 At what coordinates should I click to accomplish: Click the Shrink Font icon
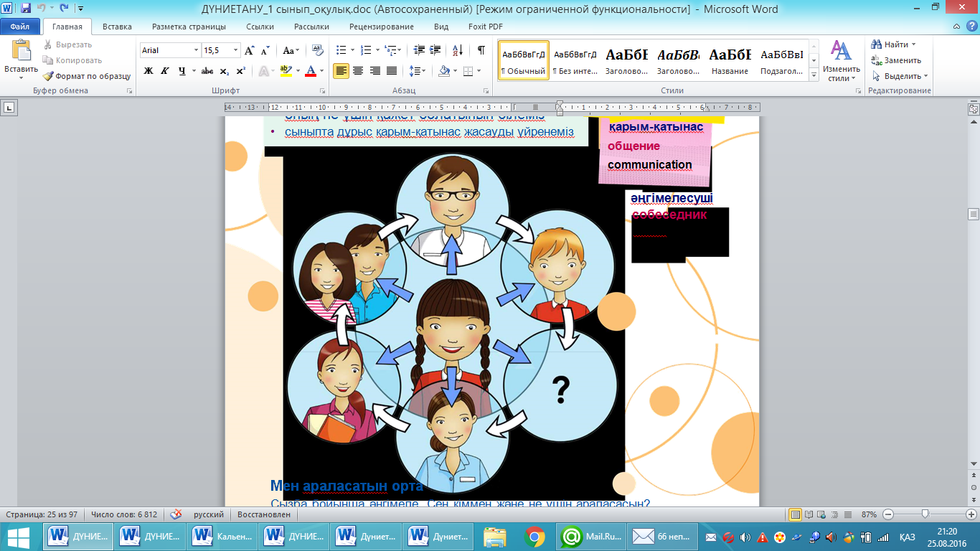click(x=265, y=50)
